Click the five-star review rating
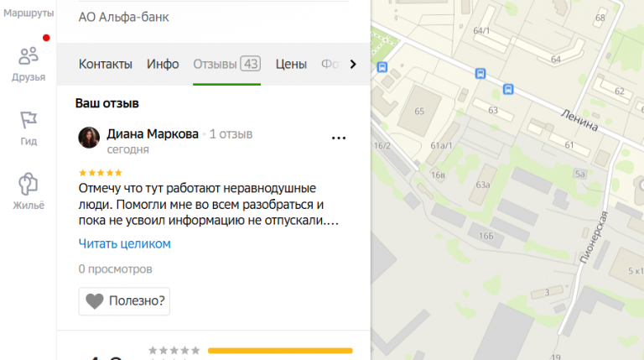This screenshot has height=360, width=644. pyautogui.click(x=101, y=173)
